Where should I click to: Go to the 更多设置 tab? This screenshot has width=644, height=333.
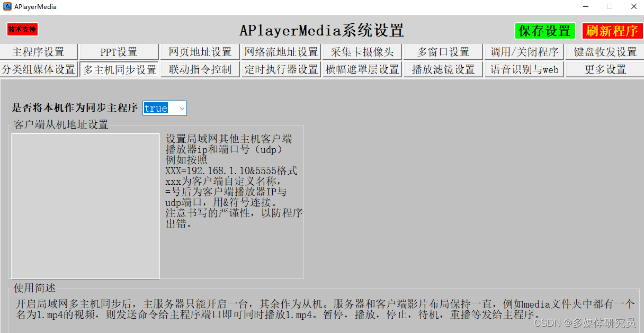605,69
